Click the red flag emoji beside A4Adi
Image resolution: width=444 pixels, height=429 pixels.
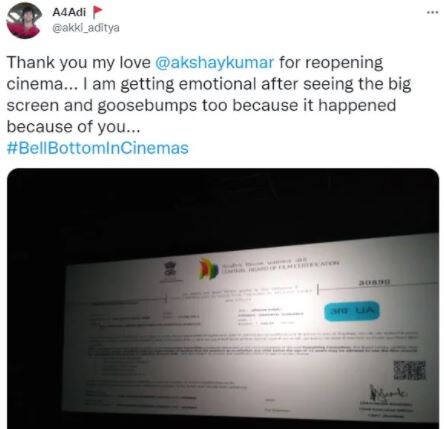(x=97, y=12)
